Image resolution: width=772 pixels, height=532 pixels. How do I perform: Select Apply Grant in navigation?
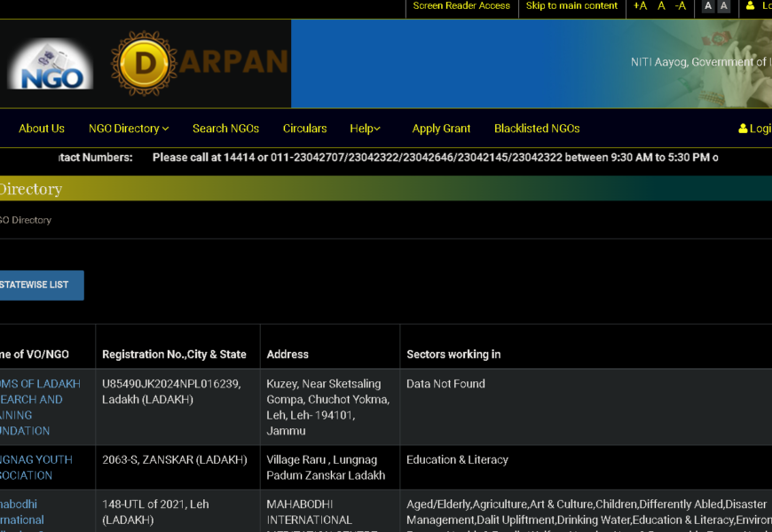coord(441,129)
